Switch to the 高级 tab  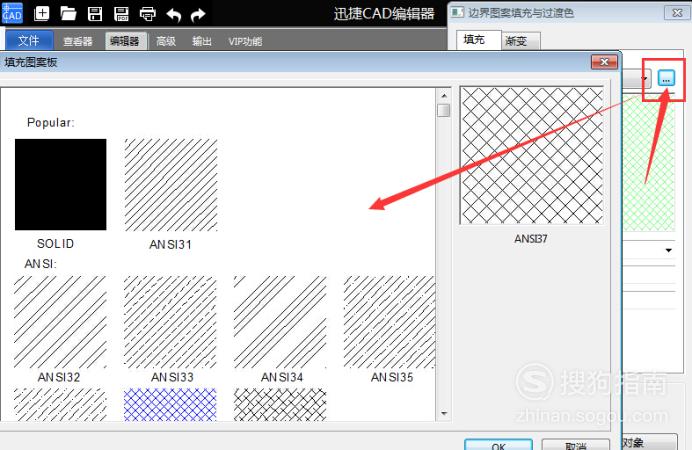(x=166, y=41)
